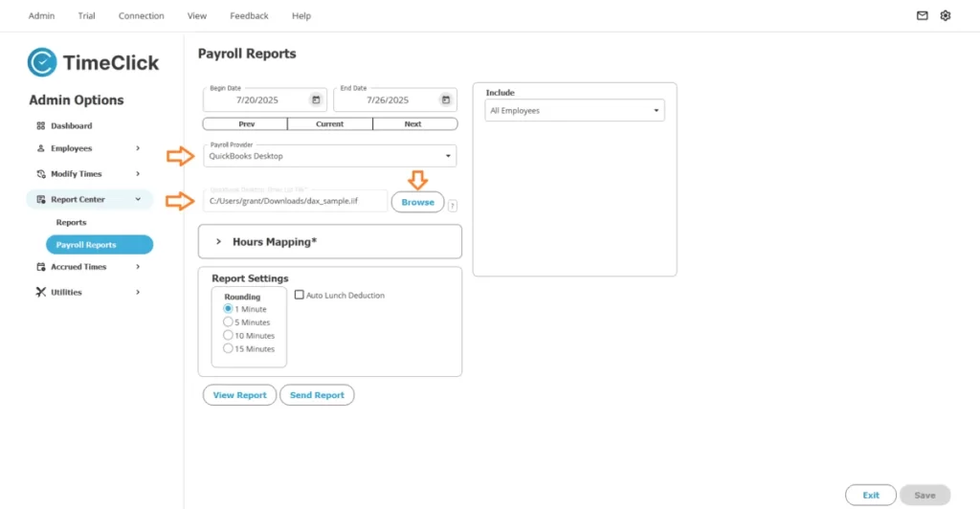The image size is (980, 509).
Task: Click the Payroll Reports heading
Action: point(247,54)
